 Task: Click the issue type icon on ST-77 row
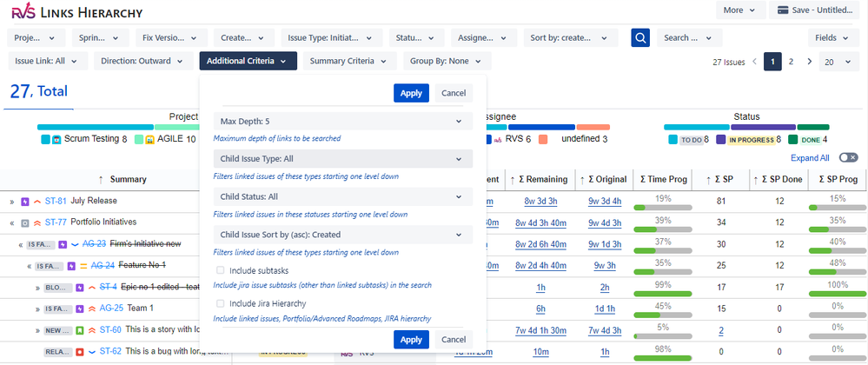[x=24, y=222]
